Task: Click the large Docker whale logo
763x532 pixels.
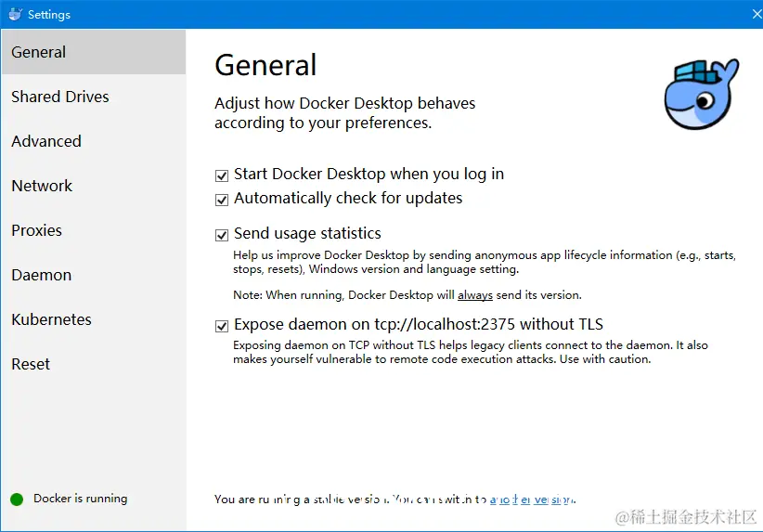Action: (x=702, y=94)
